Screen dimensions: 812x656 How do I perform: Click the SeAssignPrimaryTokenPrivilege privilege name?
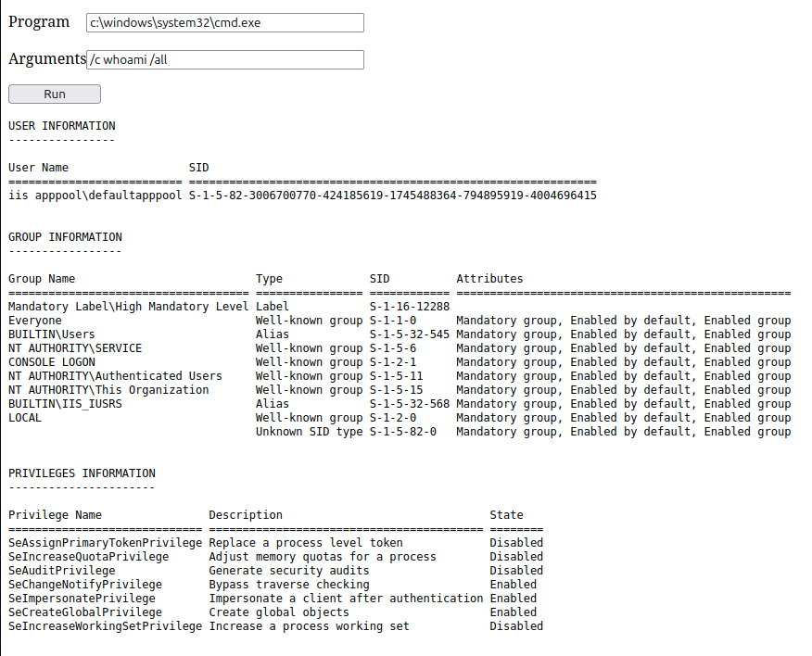(105, 543)
